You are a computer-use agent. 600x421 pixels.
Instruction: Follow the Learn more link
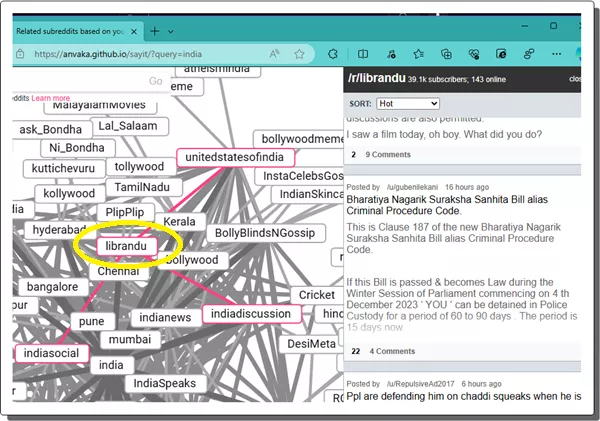coord(51,98)
